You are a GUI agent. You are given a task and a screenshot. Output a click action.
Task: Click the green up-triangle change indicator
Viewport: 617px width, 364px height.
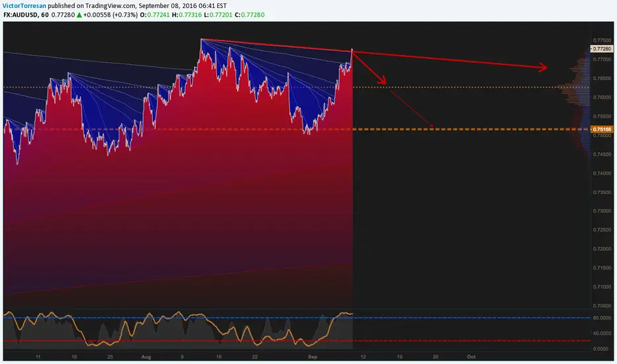pyautogui.click(x=79, y=15)
